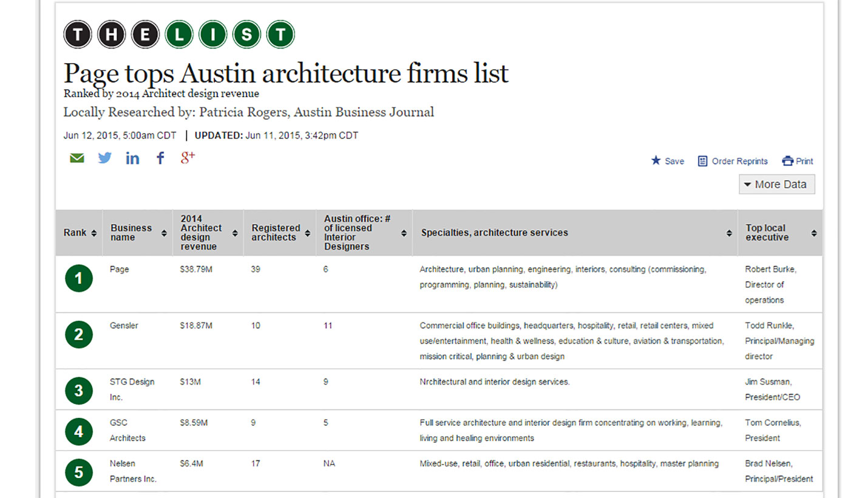Sort table by Rank column
The image size is (868, 498).
(93, 233)
